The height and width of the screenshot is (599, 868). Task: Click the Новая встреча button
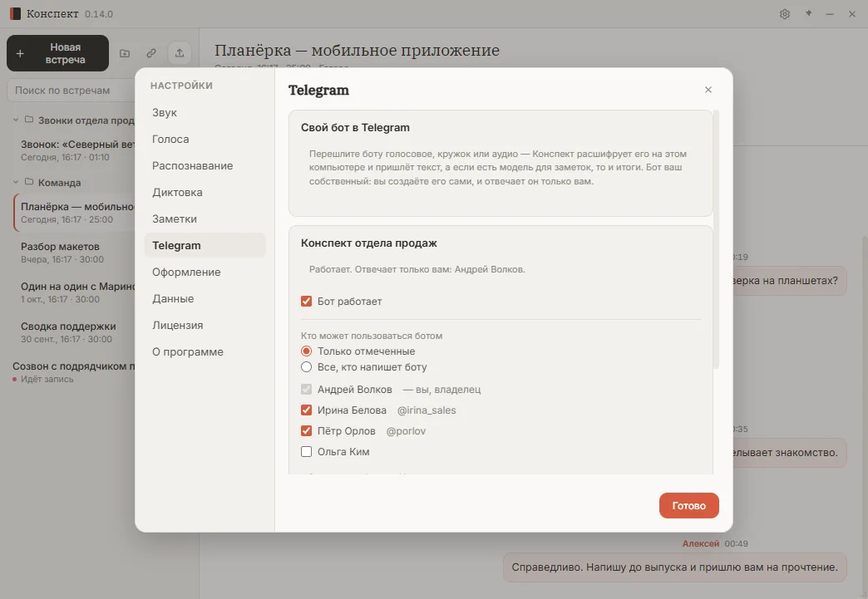[x=57, y=53]
